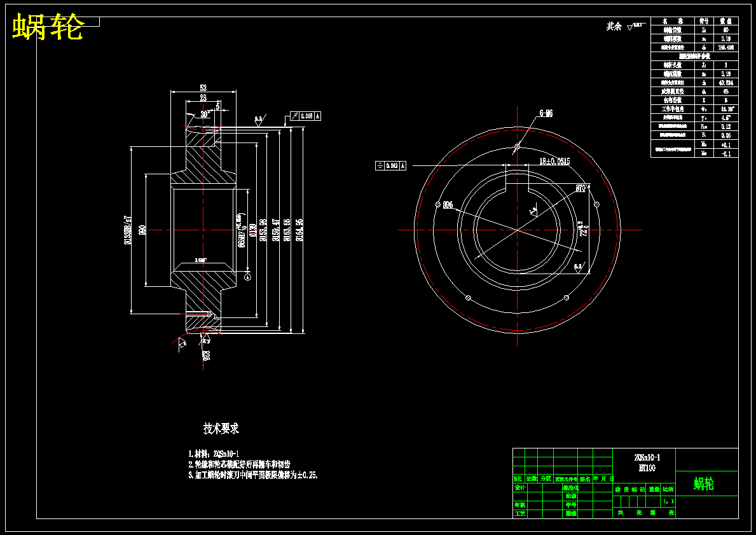This screenshot has width=756, height=535.
Task: Click the value 40.634 in parameter table
Action: tap(725, 83)
